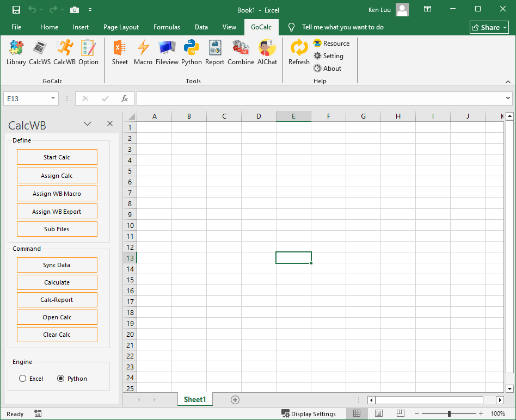Launch the Python tool
Viewport: 516px width, 420px height.
[x=192, y=53]
